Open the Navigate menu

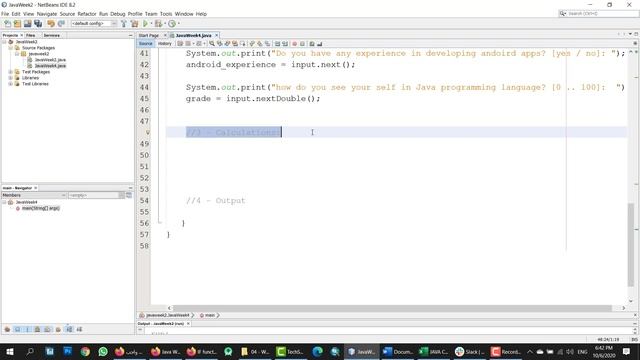click(47, 14)
